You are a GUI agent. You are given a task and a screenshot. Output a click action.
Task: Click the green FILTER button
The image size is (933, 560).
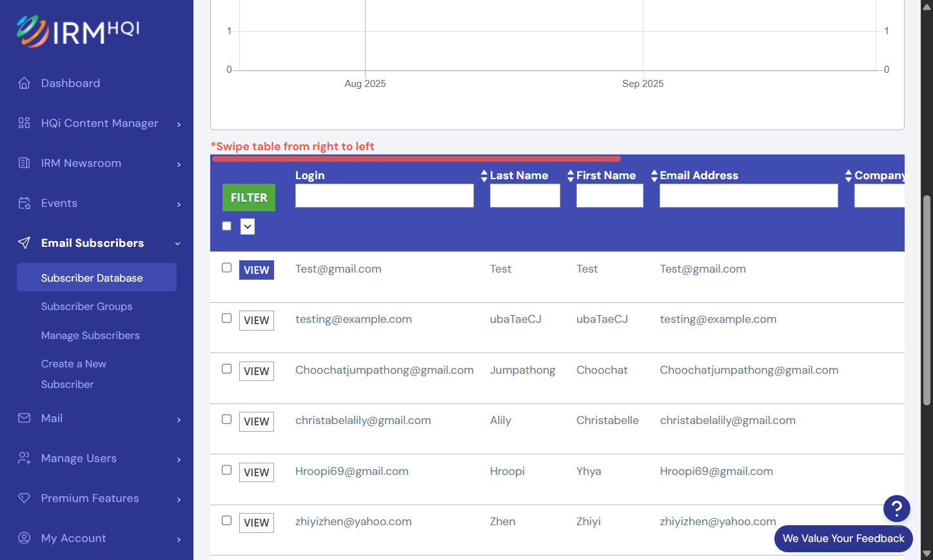pos(249,198)
